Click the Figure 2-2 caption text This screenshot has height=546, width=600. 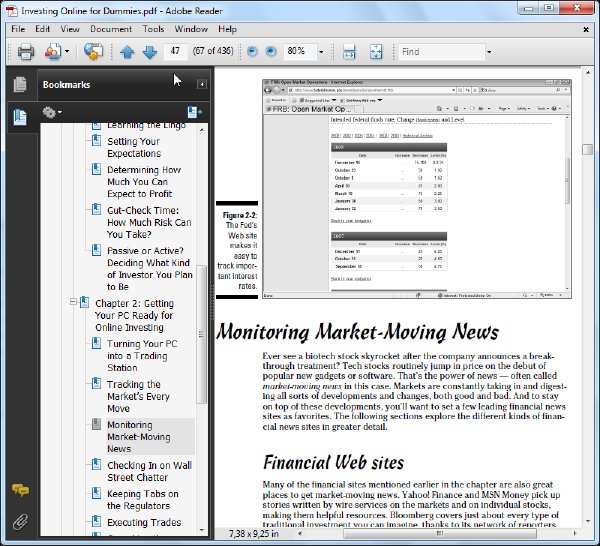(x=237, y=250)
